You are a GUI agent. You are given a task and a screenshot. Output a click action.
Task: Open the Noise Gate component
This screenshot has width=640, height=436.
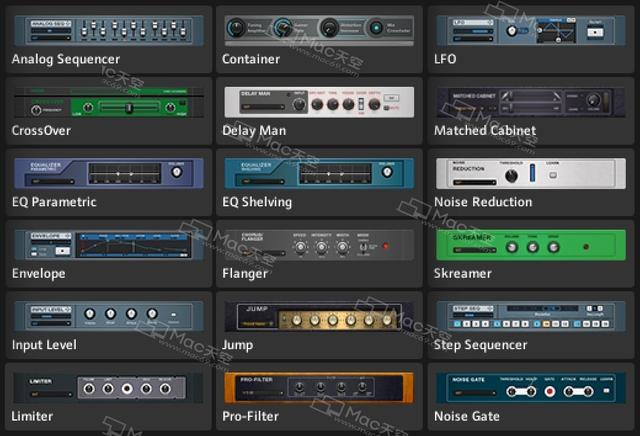[531, 397]
